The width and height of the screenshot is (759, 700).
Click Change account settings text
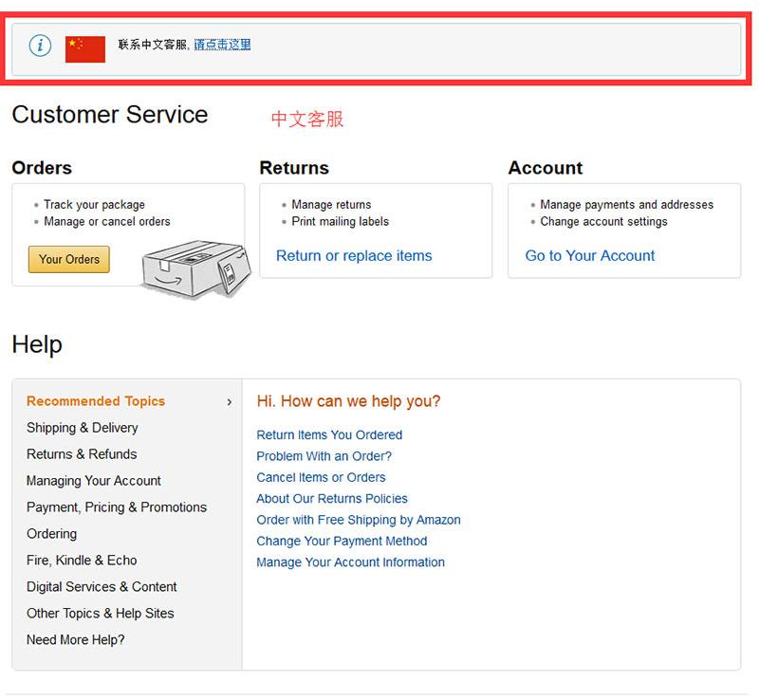[603, 222]
